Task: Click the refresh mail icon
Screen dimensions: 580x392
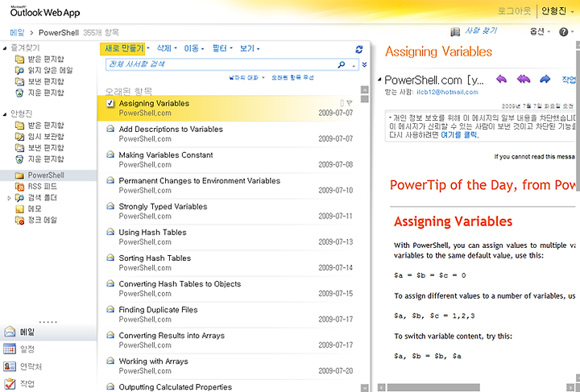Action: (358, 49)
